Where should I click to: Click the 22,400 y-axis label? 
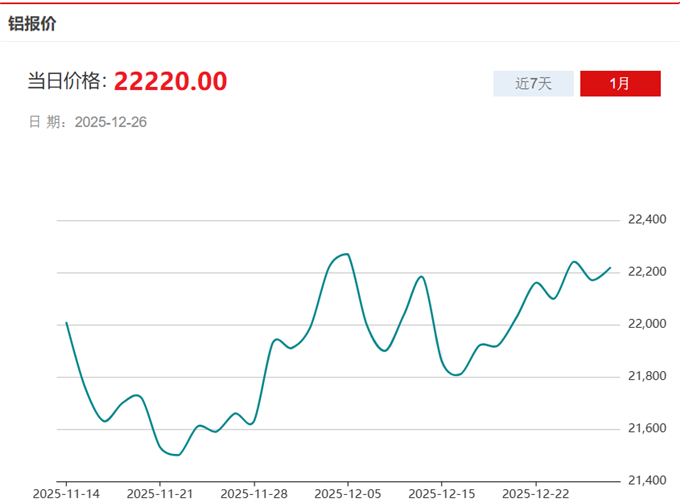(646, 220)
